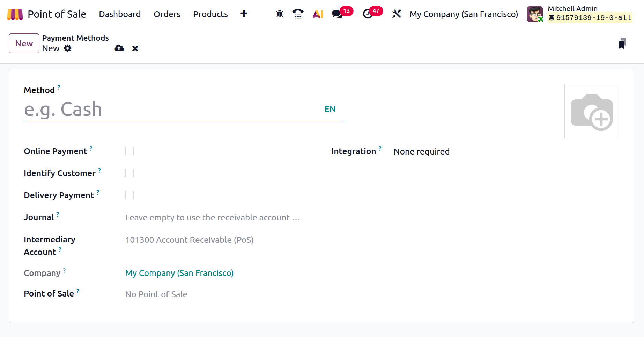
Task: Open the Orders menu
Action: tap(167, 14)
